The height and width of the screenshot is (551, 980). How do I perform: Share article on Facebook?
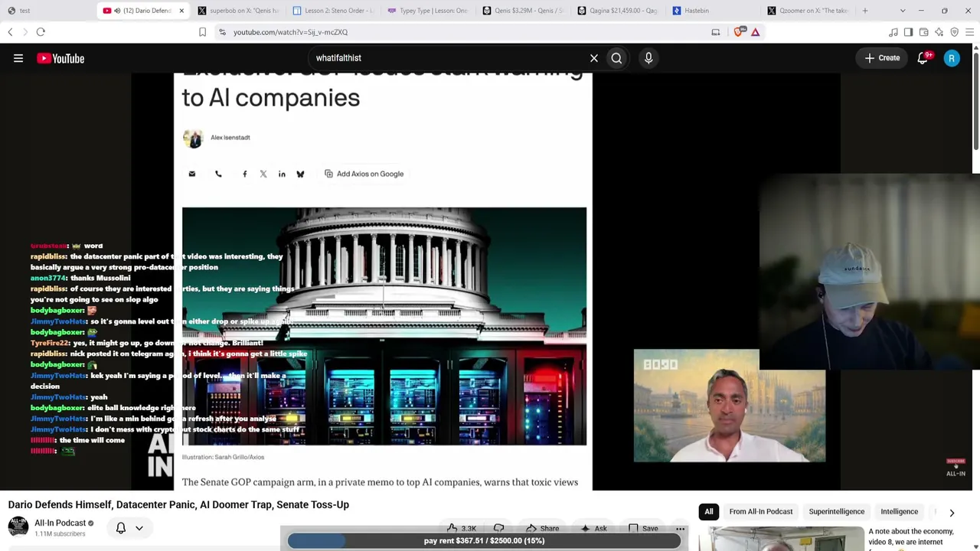pyautogui.click(x=245, y=174)
